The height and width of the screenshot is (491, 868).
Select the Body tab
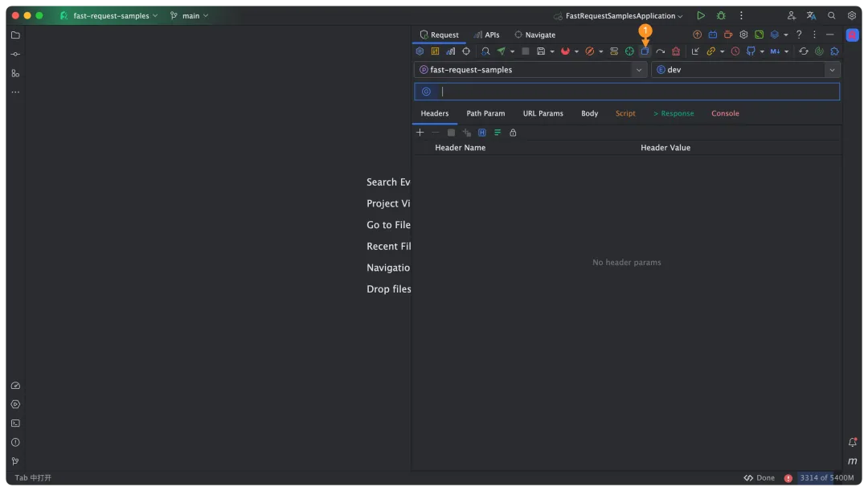(x=590, y=113)
